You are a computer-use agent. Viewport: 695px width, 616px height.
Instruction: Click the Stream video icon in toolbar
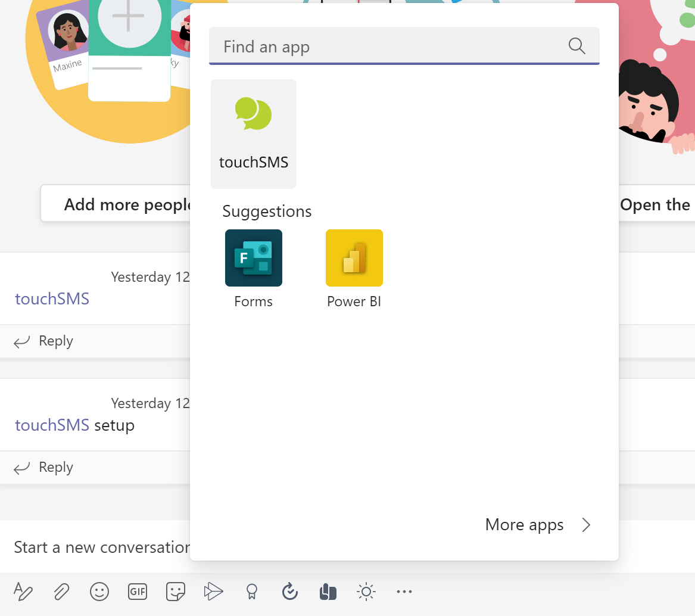(213, 592)
